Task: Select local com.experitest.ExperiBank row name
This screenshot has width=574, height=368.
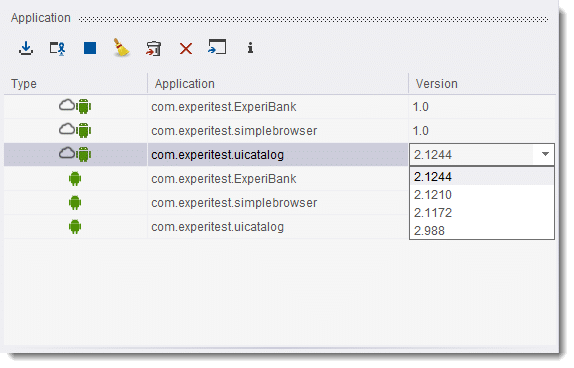Action: click(x=224, y=179)
